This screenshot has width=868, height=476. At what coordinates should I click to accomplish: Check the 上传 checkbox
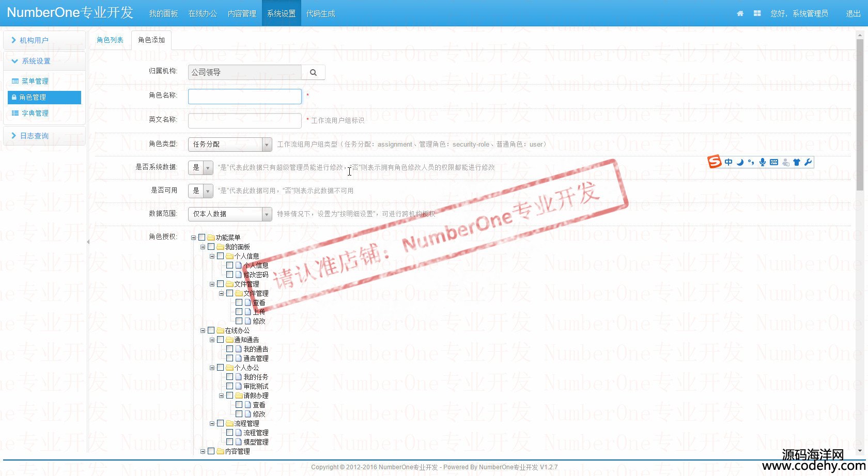tap(239, 312)
